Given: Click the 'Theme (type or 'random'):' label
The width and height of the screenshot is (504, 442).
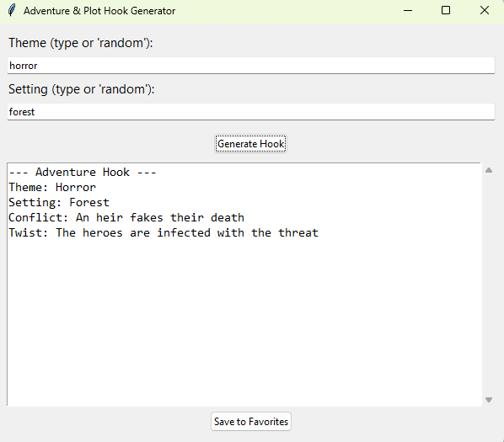Looking at the screenshot, I should click(x=80, y=43).
